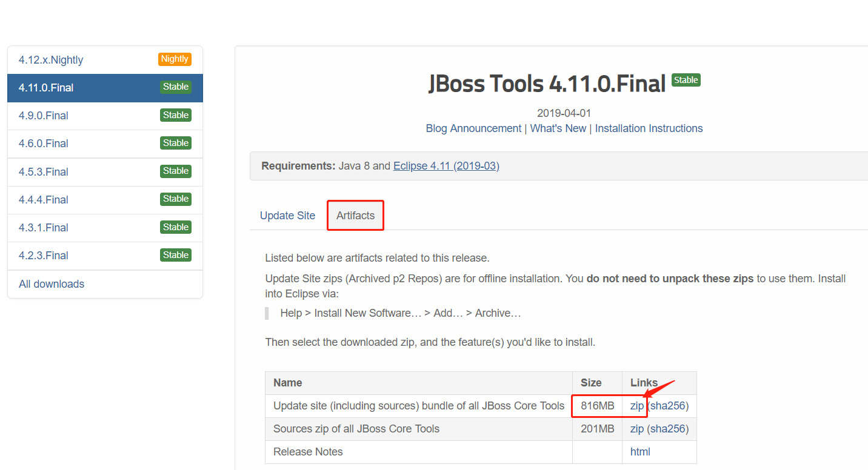Open the 4.2.3.Final version entry
This screenshot has height=470, width=868.
(x=105, y=256)
